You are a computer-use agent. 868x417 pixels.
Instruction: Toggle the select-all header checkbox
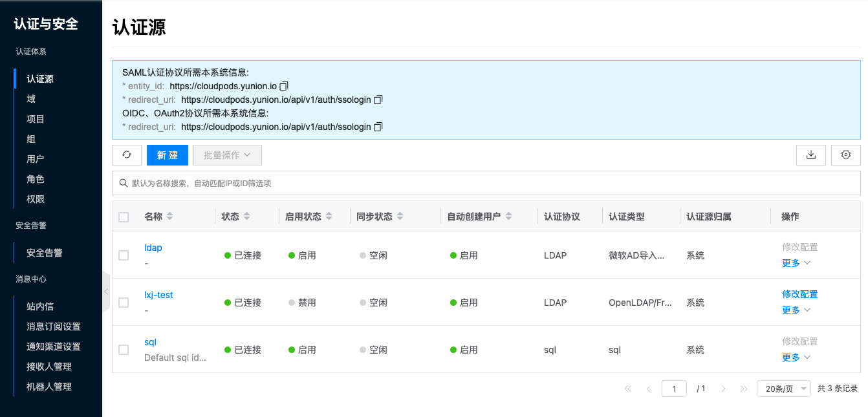(124, 217)
